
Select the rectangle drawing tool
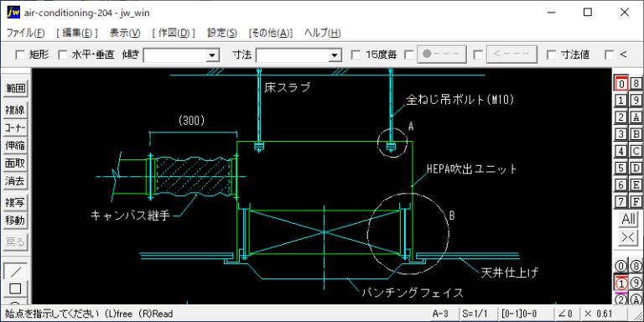15,288
